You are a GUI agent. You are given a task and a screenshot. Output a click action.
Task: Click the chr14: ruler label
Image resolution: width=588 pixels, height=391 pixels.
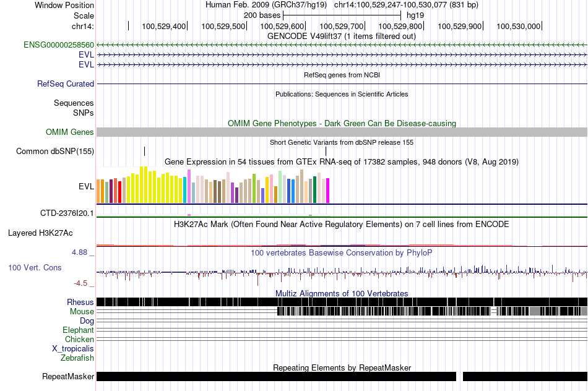click(x=82, y=26)
